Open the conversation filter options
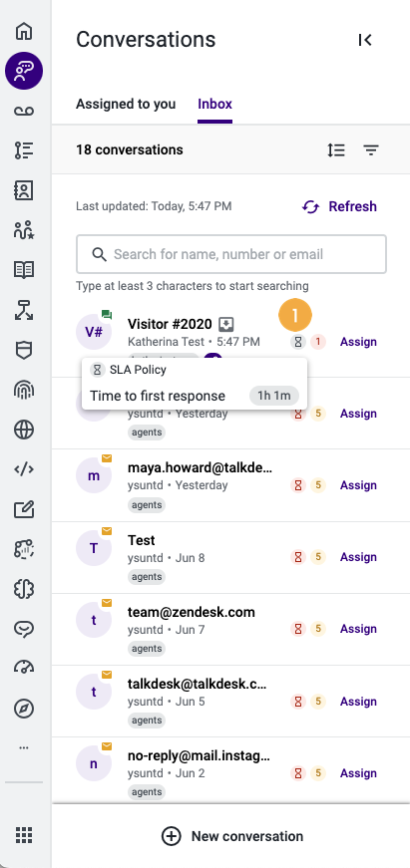410x868 pixels. click(371, 150)
